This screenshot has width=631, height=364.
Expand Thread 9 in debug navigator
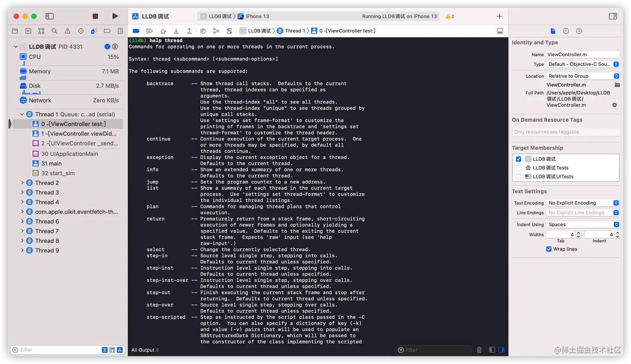(x=22, y=250)
